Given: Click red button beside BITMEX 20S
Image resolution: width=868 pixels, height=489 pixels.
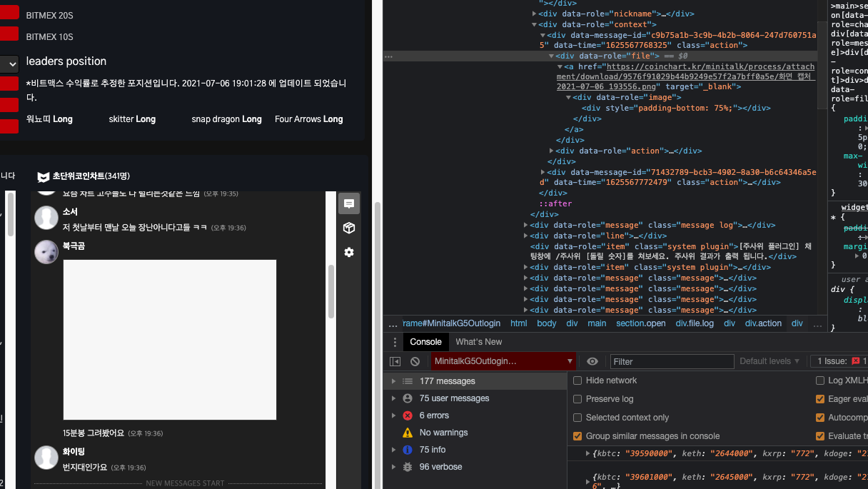Looking at the screenshot, I should point(9,11).
